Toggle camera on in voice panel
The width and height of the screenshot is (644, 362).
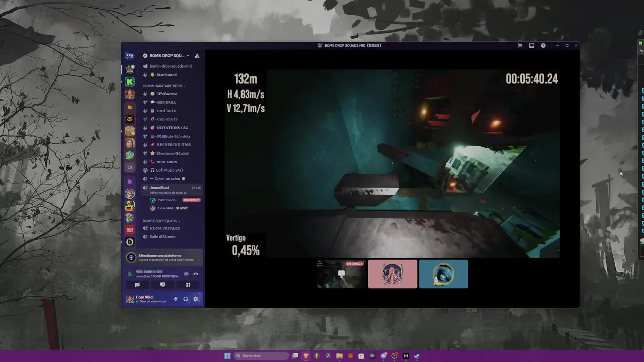(137, 285)
